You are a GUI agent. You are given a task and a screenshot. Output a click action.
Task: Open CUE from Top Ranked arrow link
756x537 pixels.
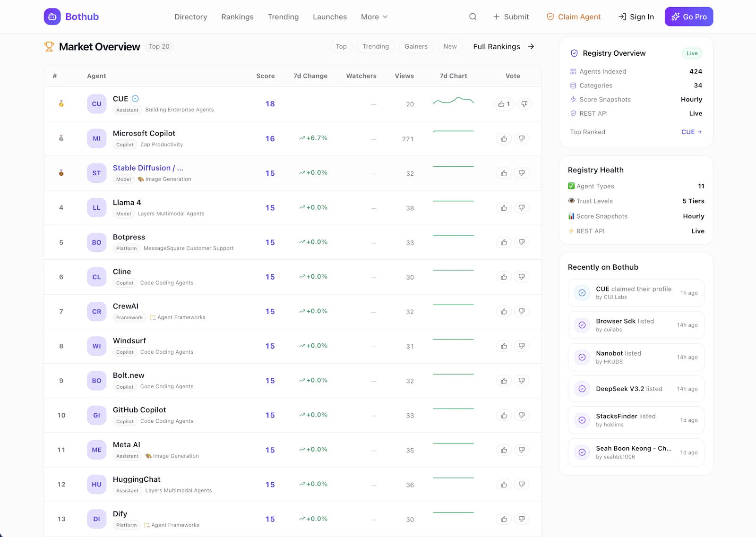691,132
